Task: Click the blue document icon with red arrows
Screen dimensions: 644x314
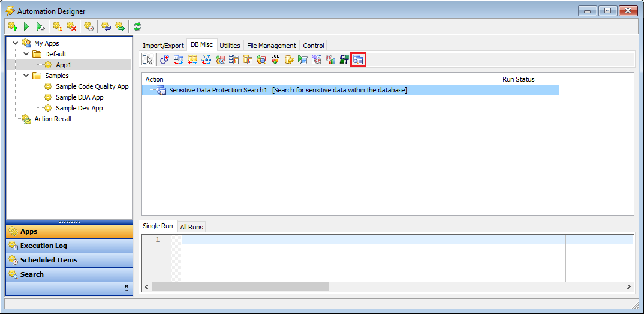Action: point(317,60)
